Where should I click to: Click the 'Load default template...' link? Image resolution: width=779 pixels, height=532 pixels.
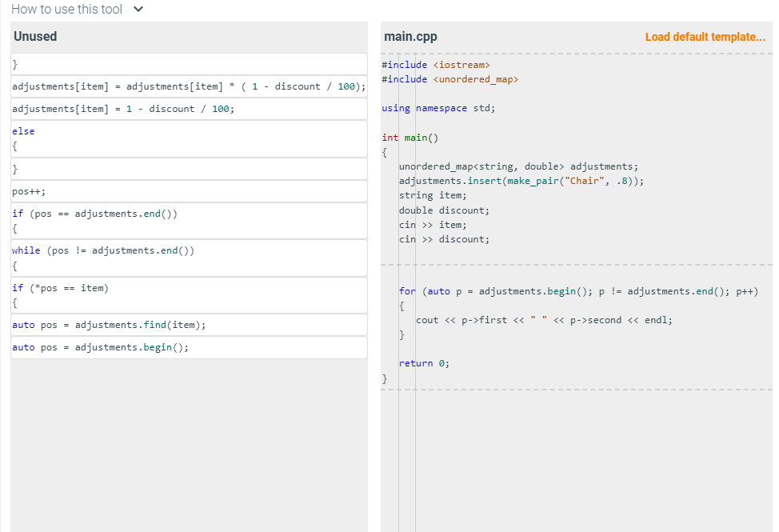tap(705, 37)
